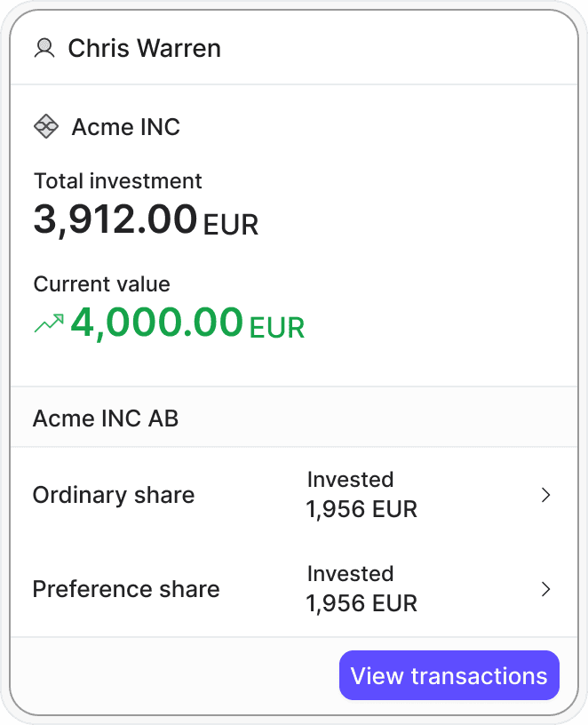
Task: Expand the Preference share row chevron
Action: 546,589
